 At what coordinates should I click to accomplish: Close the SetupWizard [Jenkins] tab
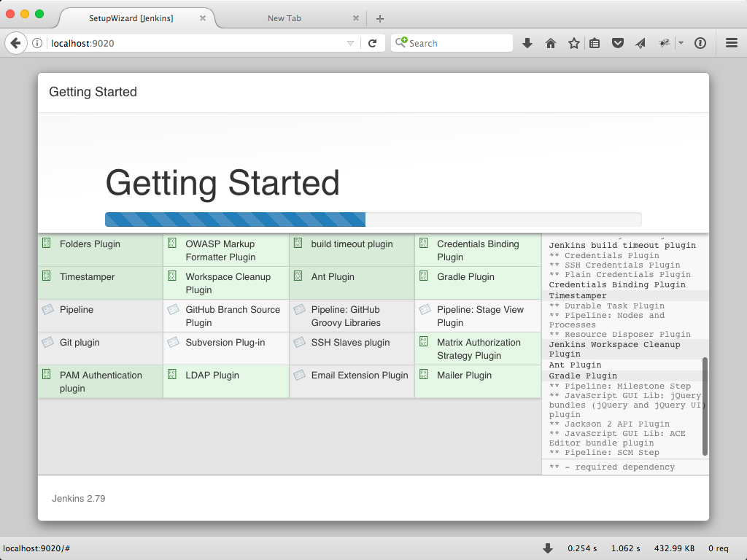(x=203, y=18)
